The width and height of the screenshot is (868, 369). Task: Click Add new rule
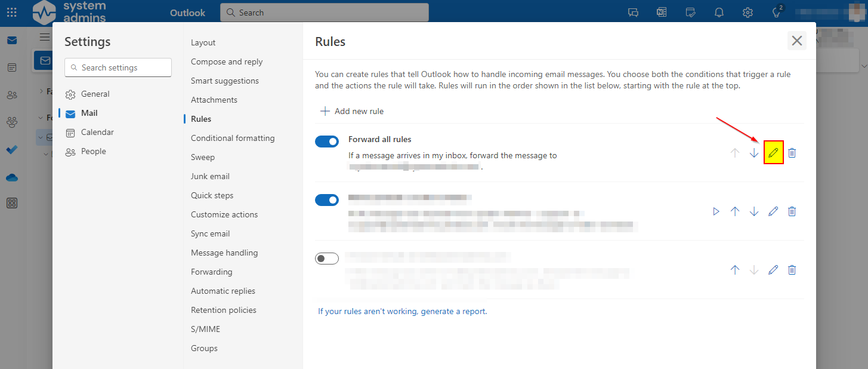(x=351, y=111)
